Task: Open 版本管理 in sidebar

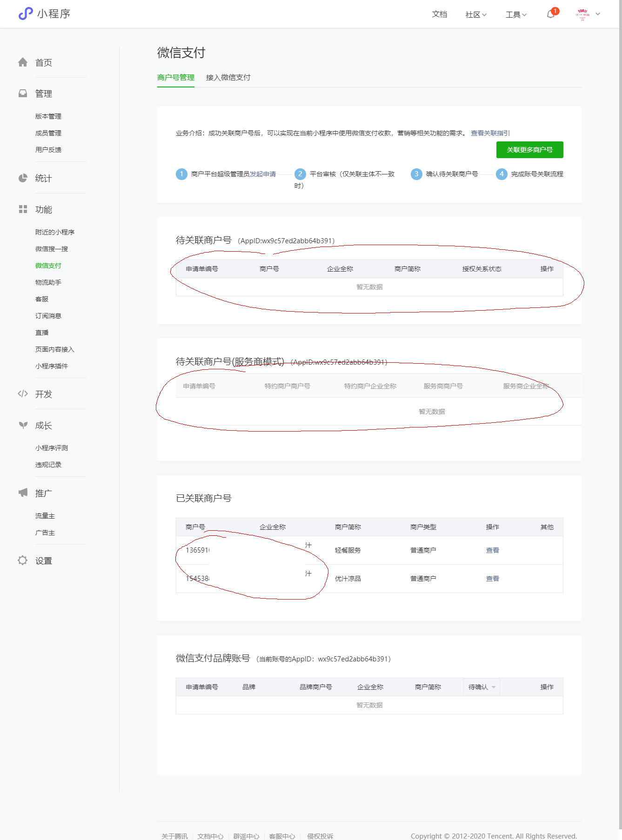Action: click(48, 116)
